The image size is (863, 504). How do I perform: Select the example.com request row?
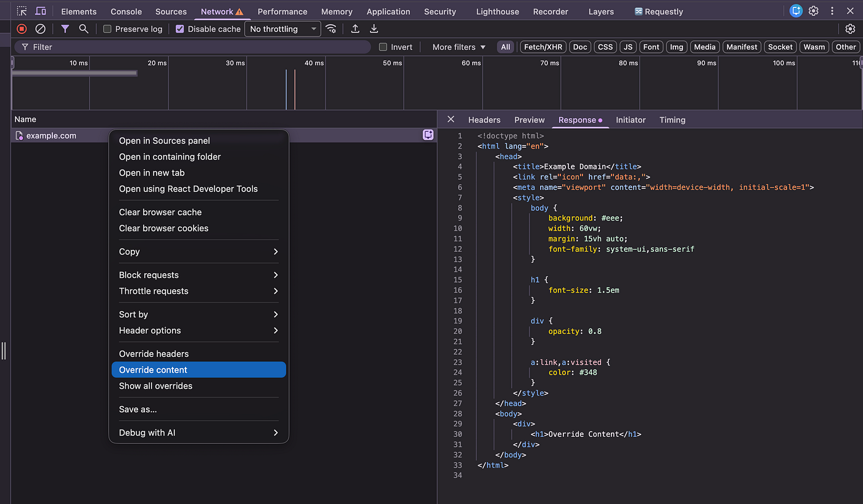(224, 136)
